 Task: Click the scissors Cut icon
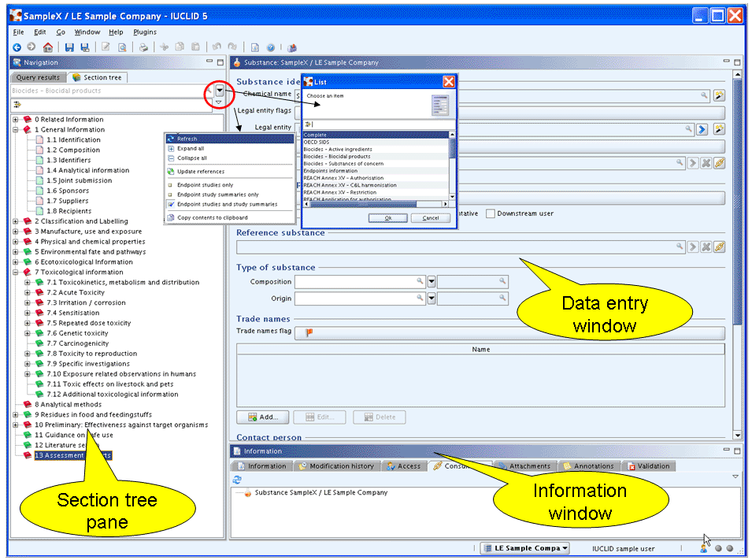[x=165, y=47]
